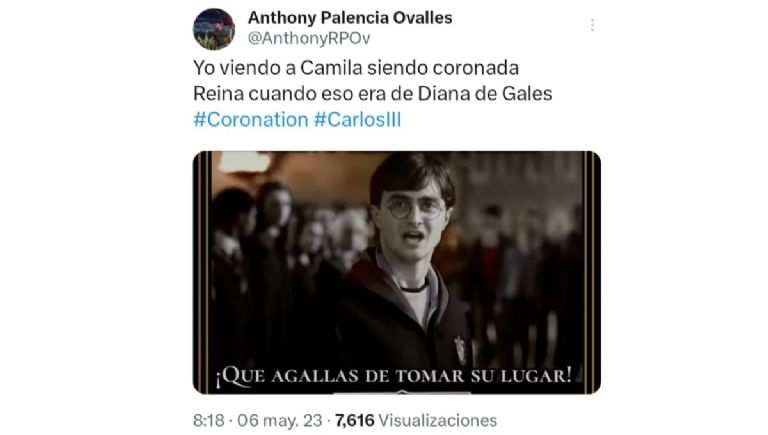The height and width of the screenshot is (435, 768).
Task: Click the school crest on the black robe
Action: pos(460,349)
